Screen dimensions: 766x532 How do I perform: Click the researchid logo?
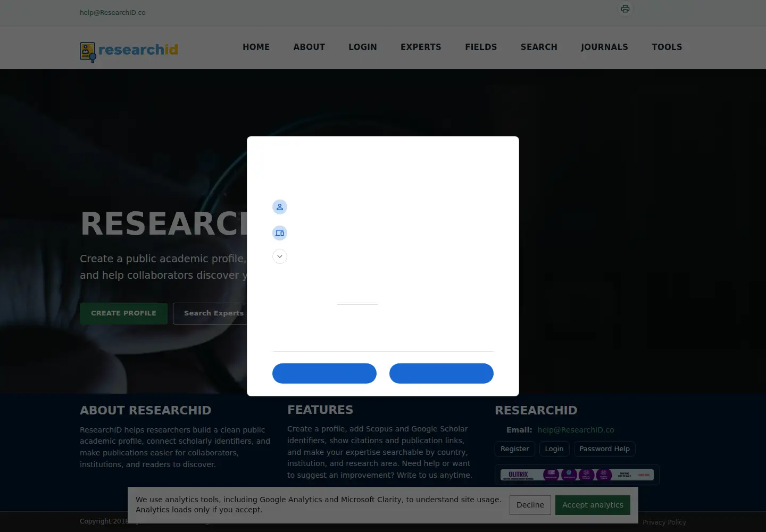pyautogui.click(x=129, y=52)
